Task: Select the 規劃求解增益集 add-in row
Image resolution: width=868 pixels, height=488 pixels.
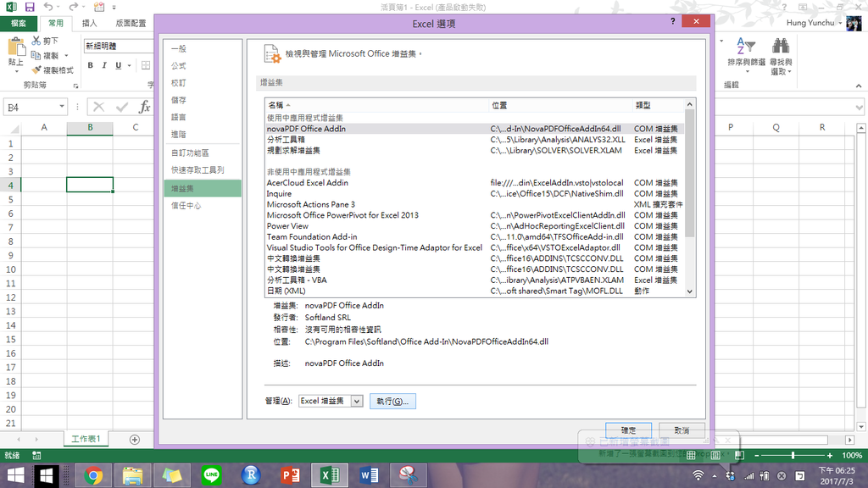Action: coord(475,151)
